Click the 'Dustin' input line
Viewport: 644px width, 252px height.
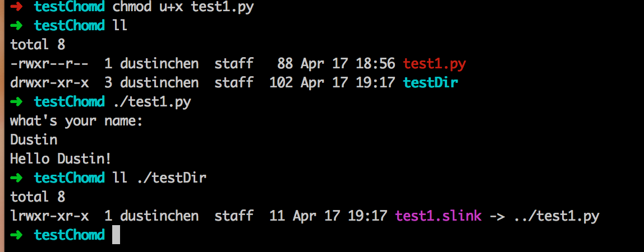click(34, 140)
